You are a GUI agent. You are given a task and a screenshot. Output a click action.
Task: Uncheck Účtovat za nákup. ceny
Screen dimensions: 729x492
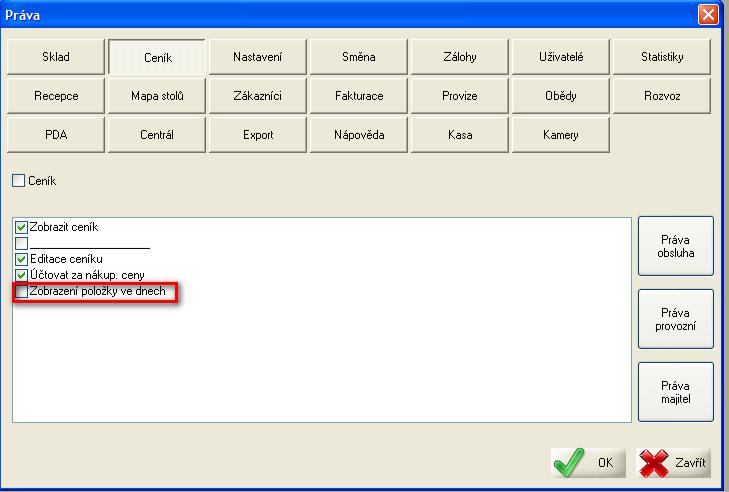point(22,275)
